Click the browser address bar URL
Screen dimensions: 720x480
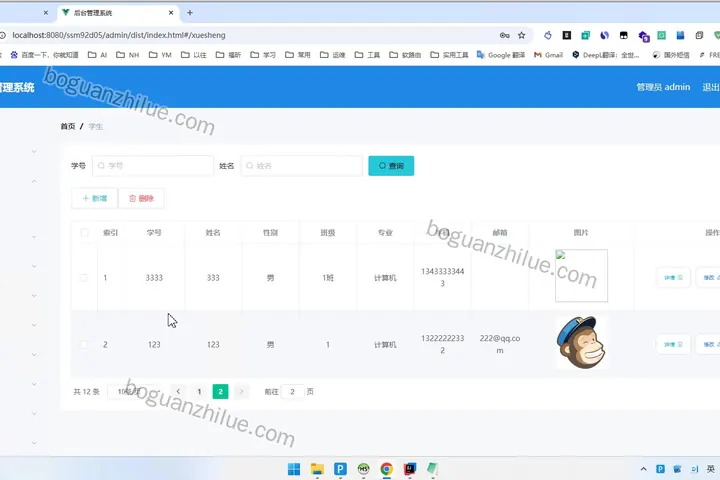pos(119,35)
